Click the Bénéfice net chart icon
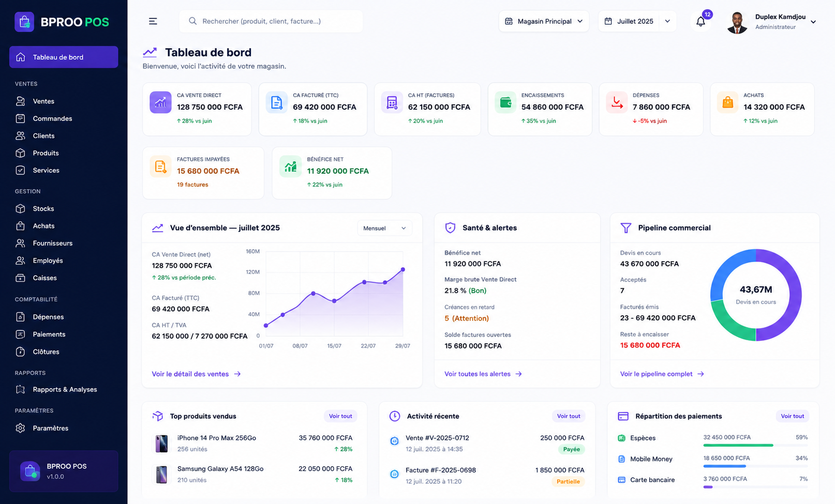The height and width of the screenshot is (504, 835). (x=290, y=166)
